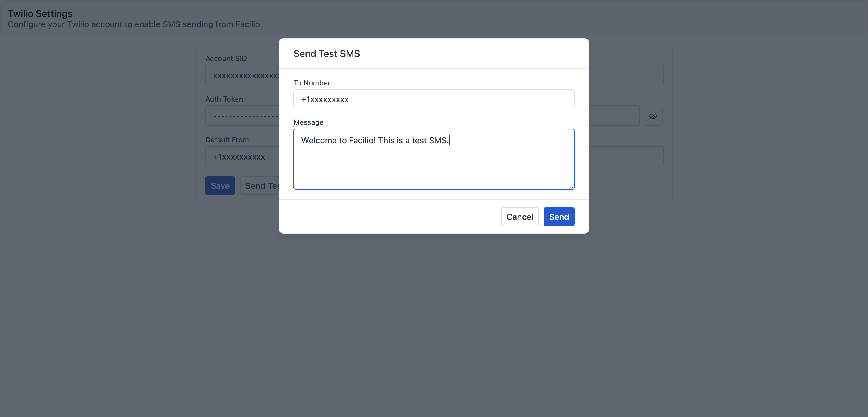This screenshot has height=417, width=868.
Task: Click the Send Test SMS dialog title
Action: click(327, 53)
